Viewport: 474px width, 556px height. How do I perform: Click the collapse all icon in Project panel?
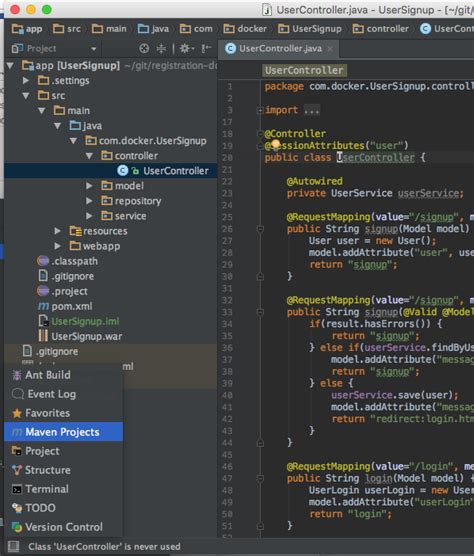point(161,49)
